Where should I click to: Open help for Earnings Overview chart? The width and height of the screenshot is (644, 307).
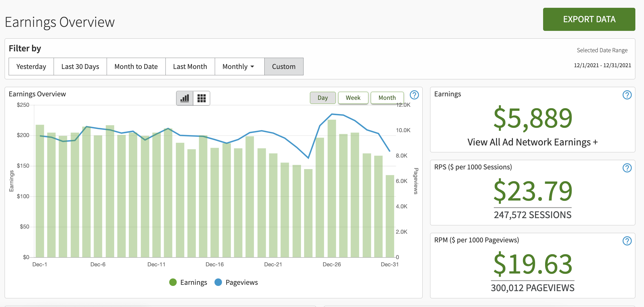(414, 95)
